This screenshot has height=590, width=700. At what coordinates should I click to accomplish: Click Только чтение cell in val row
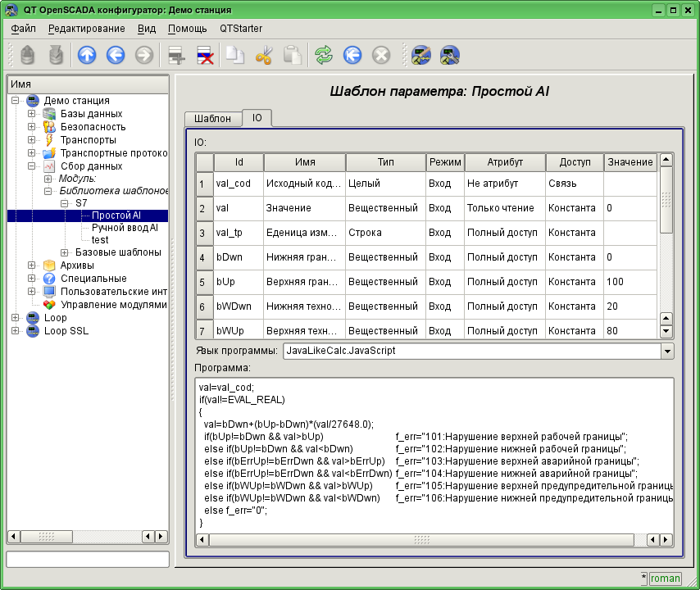pyautogui.click(x=505, y=208)
